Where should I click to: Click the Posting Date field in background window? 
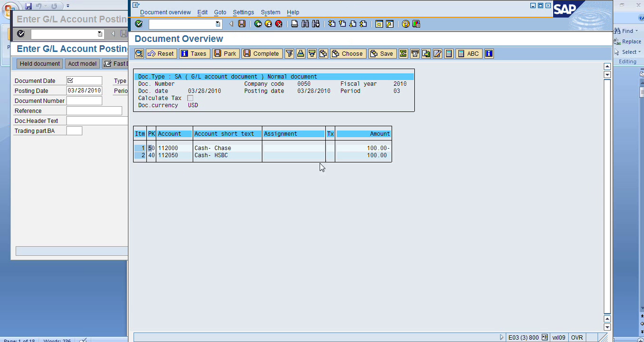pos(84,91)
